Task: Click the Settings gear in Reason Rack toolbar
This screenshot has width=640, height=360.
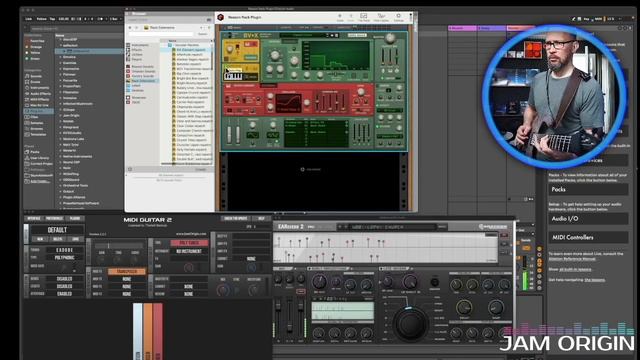Action: (398, 17)
